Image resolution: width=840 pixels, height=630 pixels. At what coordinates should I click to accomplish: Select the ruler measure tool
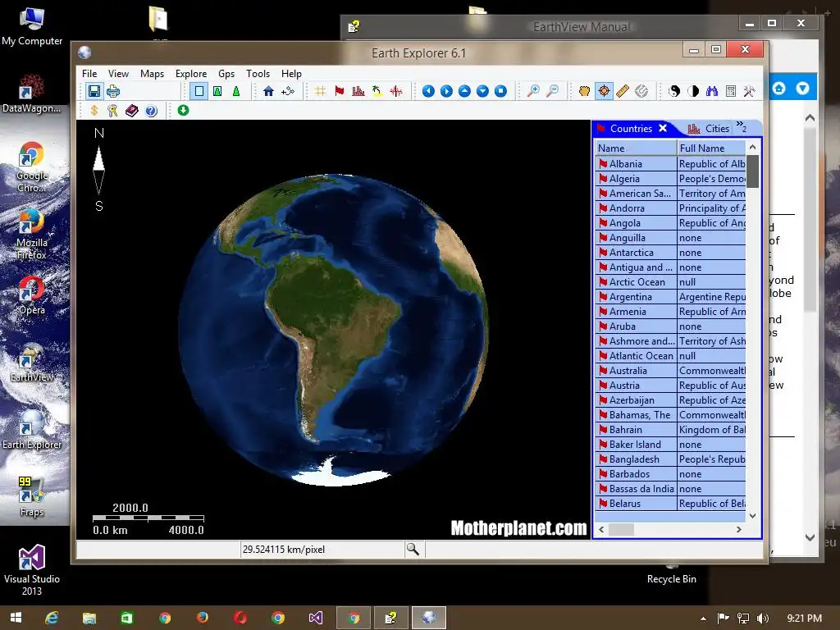(x=623, y=91)
